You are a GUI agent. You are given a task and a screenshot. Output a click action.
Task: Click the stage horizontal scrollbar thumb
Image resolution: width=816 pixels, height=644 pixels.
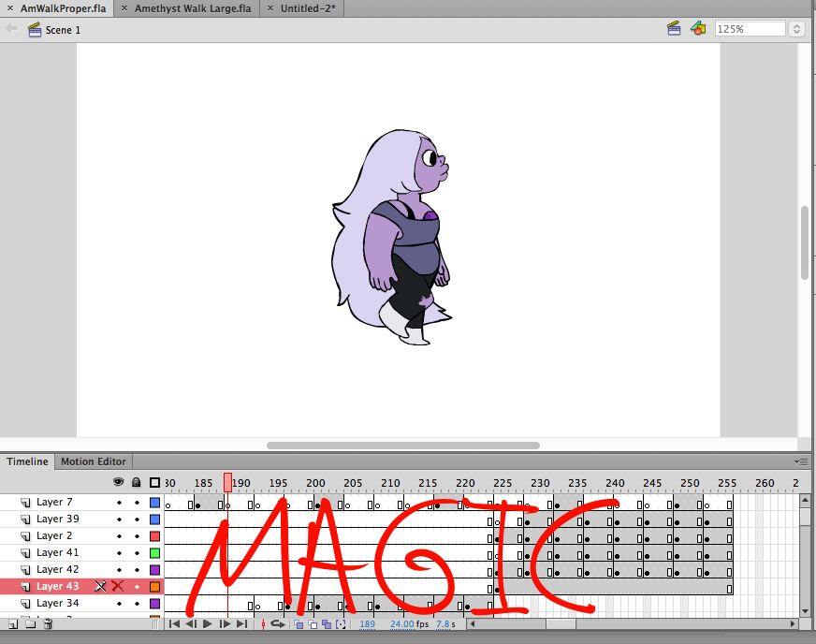pyautogui.click(x=402, y=446)
